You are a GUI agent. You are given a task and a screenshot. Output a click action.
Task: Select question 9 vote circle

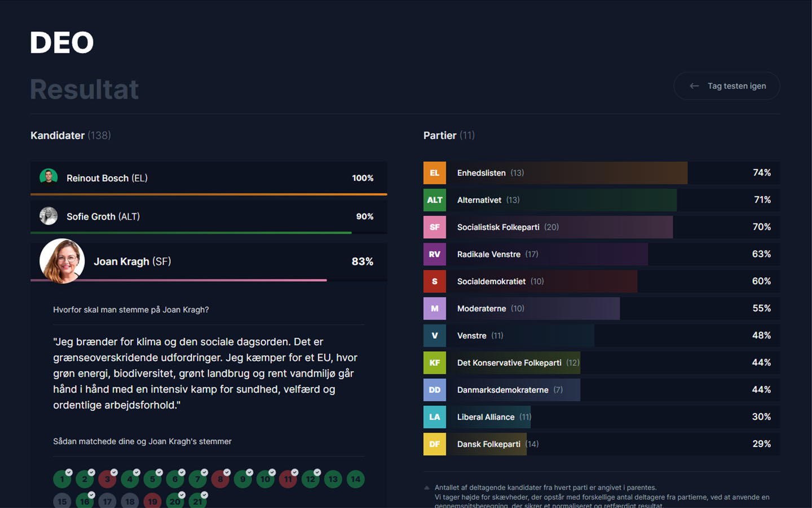(242, 479)
